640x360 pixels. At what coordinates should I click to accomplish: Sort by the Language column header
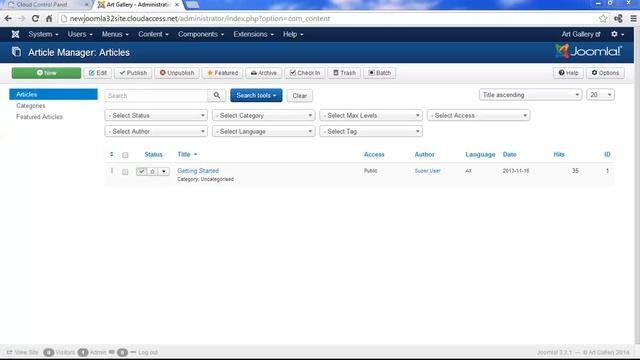coord(480,154)
